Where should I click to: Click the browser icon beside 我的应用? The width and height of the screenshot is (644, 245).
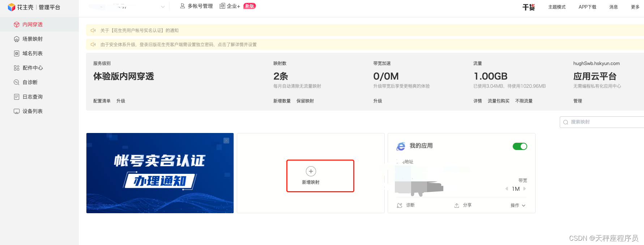click(401, 146)
